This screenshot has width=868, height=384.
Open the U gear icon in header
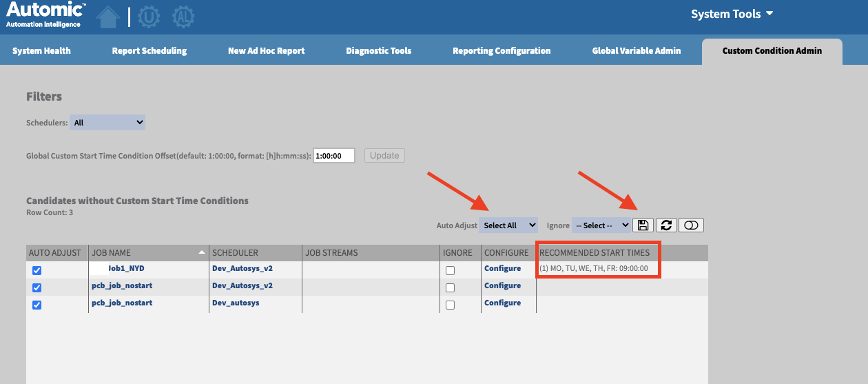(x=149, y=17)
